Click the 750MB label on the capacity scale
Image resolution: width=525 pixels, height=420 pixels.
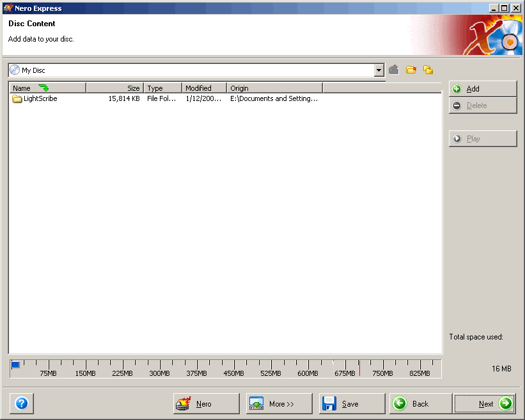(x=382, y=373)
